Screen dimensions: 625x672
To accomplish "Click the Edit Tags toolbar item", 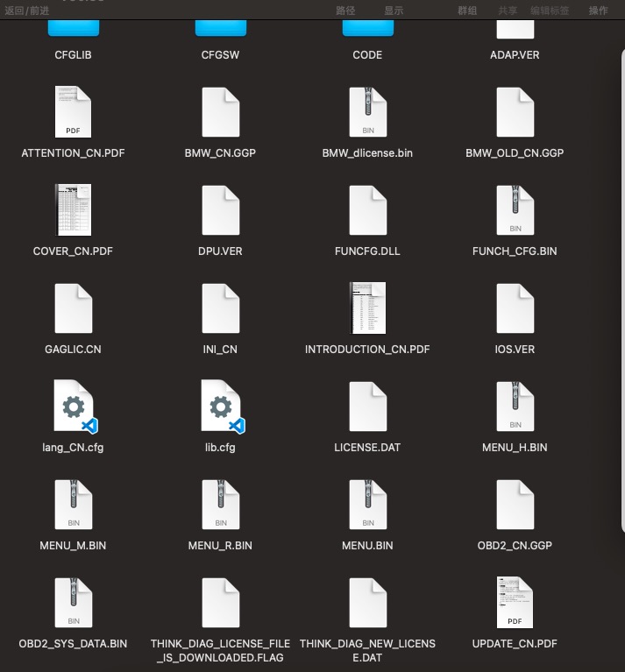I will tap(550, 11).
